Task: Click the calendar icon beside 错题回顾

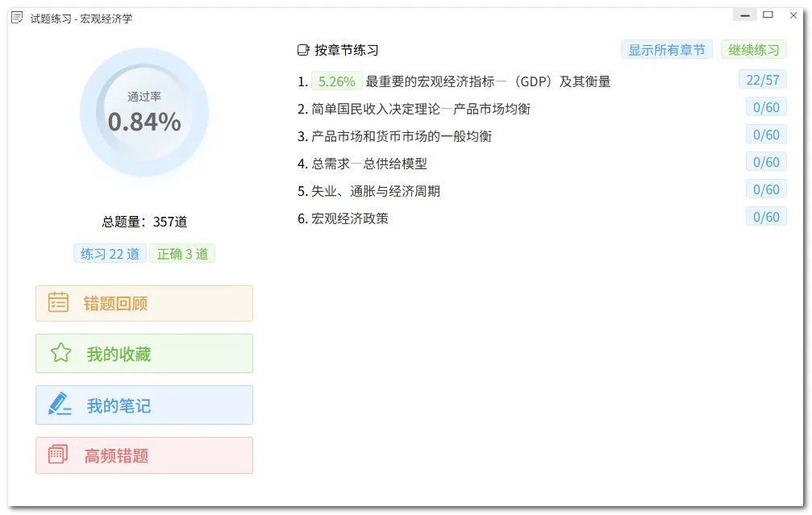Action: [x=58, y=303]
